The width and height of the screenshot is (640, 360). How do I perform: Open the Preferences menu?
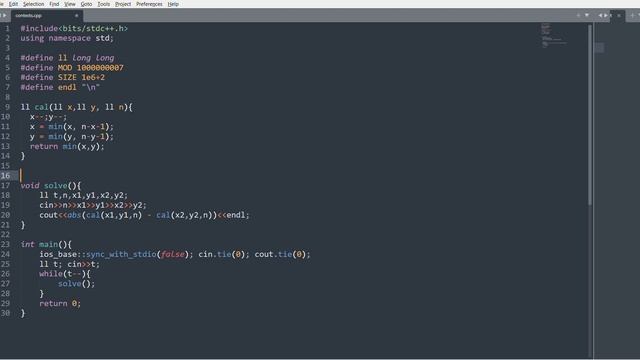tap(149, 4)
